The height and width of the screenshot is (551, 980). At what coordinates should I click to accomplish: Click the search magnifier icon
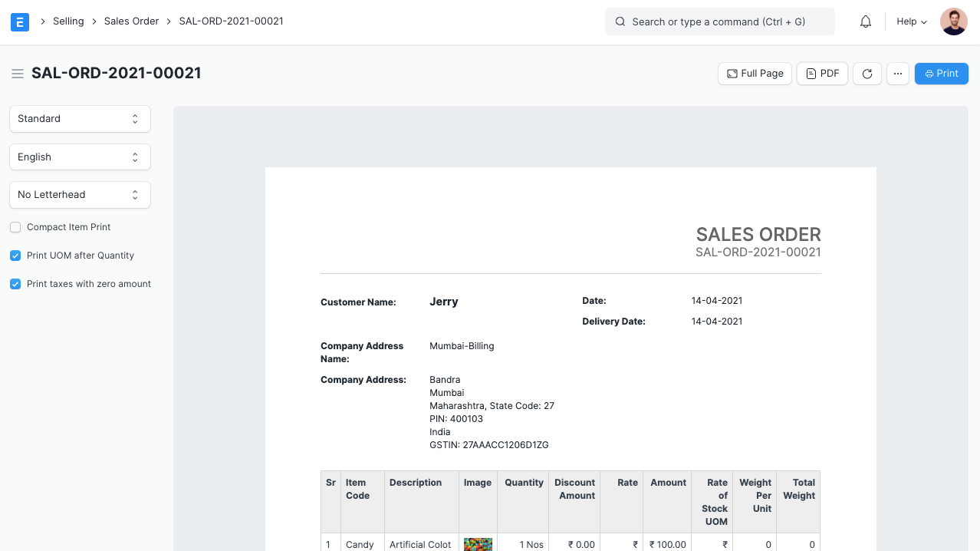click(620, 21)
